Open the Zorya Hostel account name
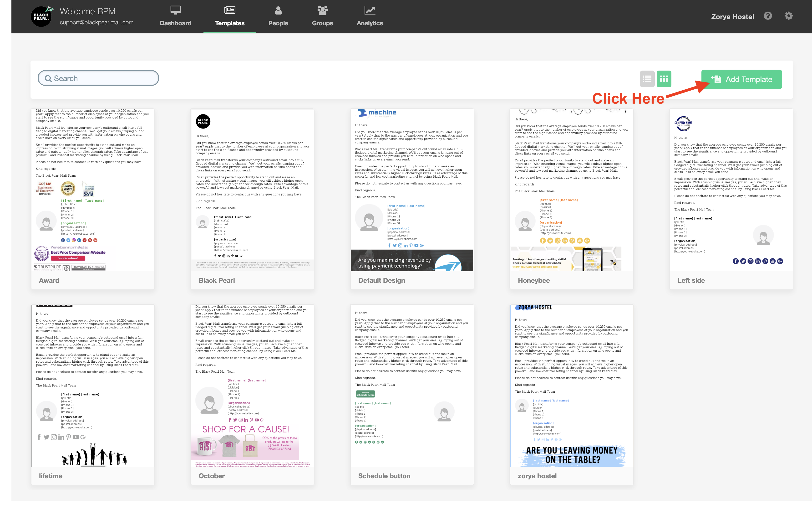812x514 pixels. coord(732,16)
